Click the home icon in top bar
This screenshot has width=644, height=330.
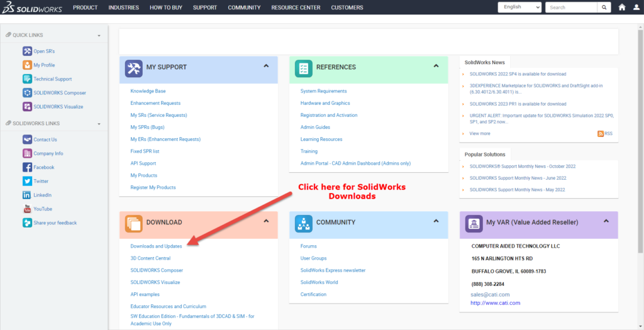click(x=622, y=8)
